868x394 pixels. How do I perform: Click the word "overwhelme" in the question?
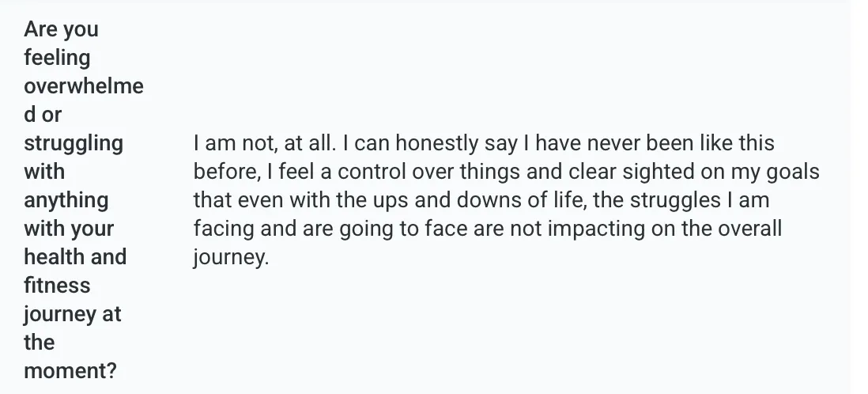point(84,86)
